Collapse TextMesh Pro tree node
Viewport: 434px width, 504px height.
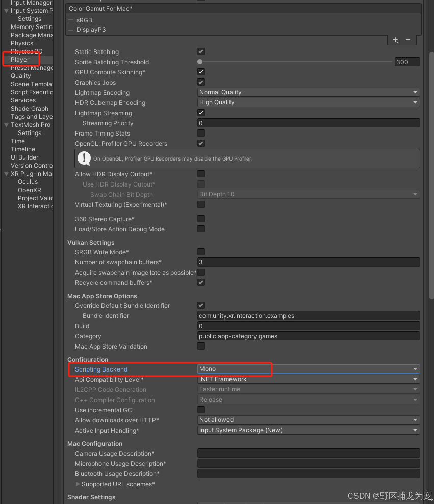(6, 125)
